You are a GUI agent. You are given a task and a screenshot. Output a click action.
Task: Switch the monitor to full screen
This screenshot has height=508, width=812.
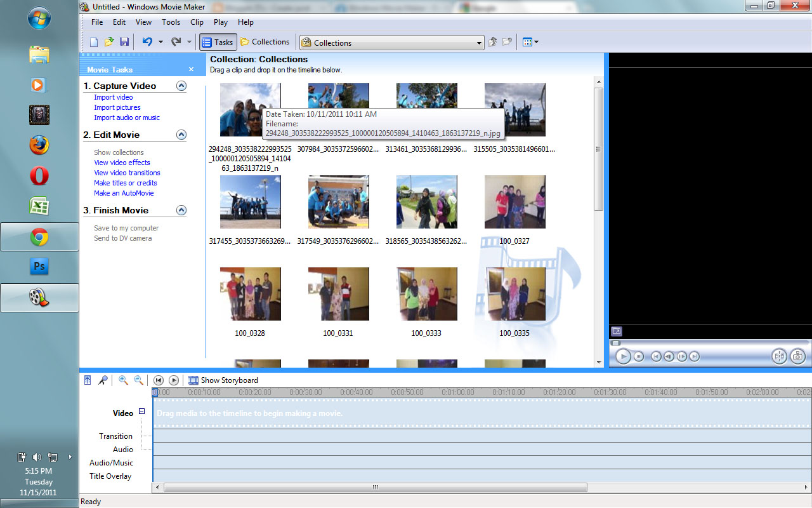(x=617, y=331)
